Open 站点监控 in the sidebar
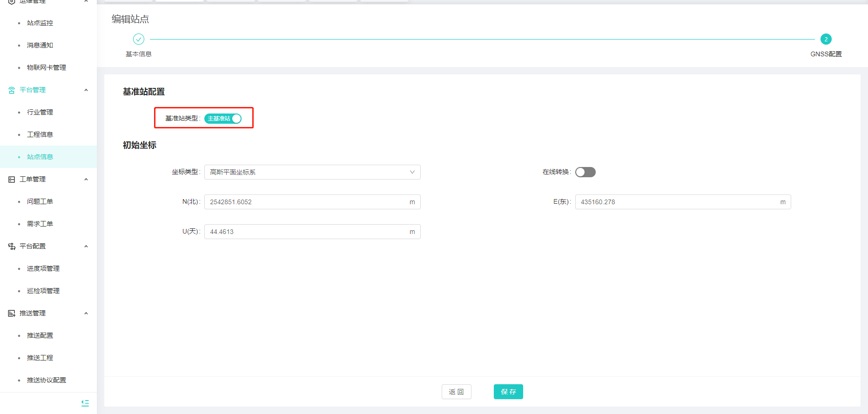The height and width of the screenshot is (414, 868). coord(40,23)
